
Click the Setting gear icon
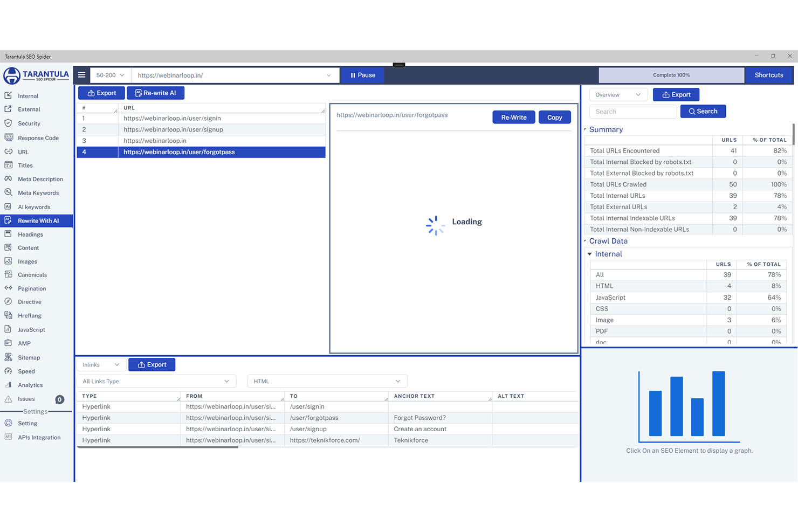(8, 423)
